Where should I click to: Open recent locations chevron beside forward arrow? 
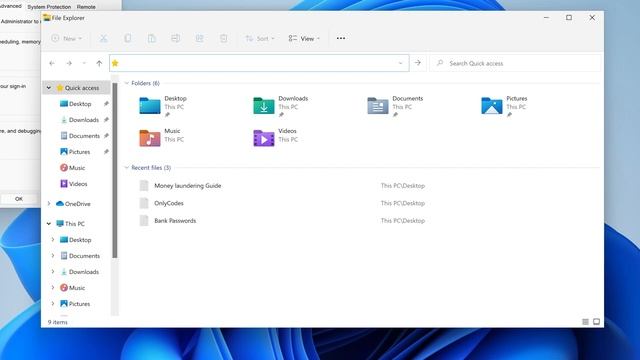[x=84, y=63]
